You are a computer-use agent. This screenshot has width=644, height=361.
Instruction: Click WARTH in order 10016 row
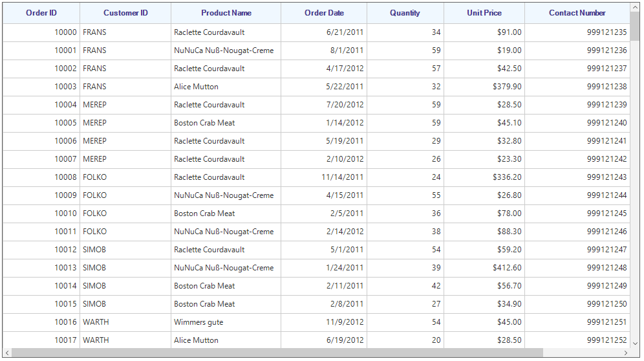(x=125, y=322)
